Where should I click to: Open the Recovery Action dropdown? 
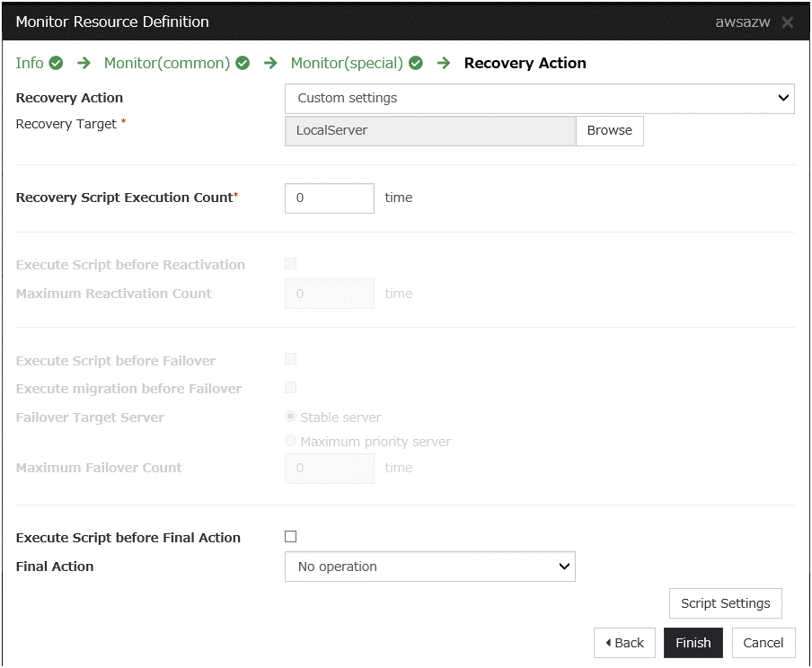[539, 98]
